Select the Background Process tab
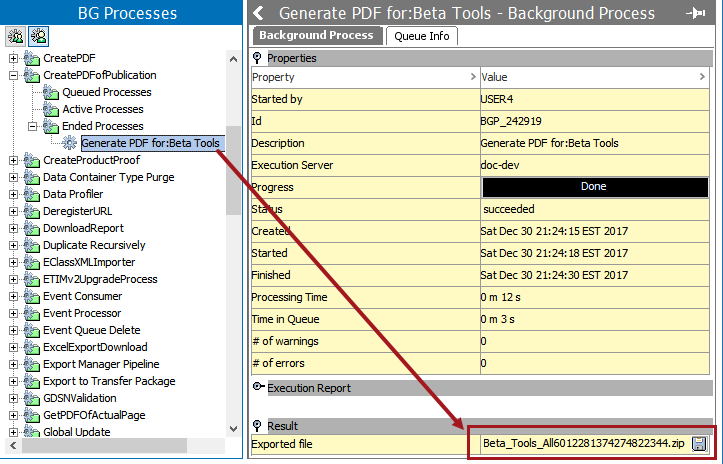Viewport: 723px width, 464px height. coord(316,36)
